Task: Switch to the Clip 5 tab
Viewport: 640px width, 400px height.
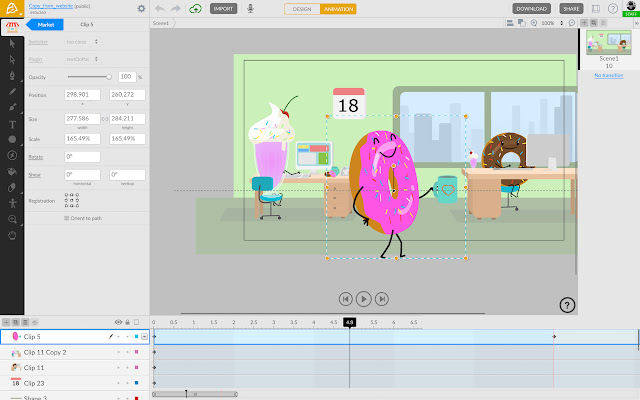Action: (87, 23)
